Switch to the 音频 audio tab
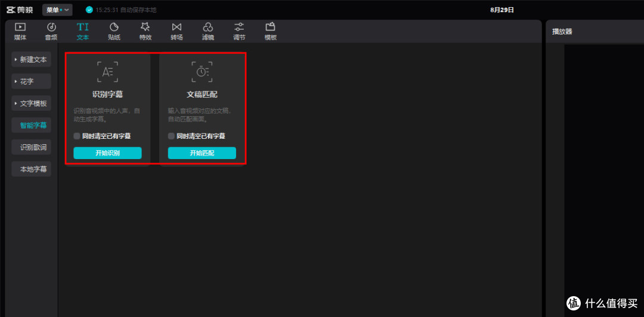This screenshot has width=644, height=317. (x=51, y=32)
